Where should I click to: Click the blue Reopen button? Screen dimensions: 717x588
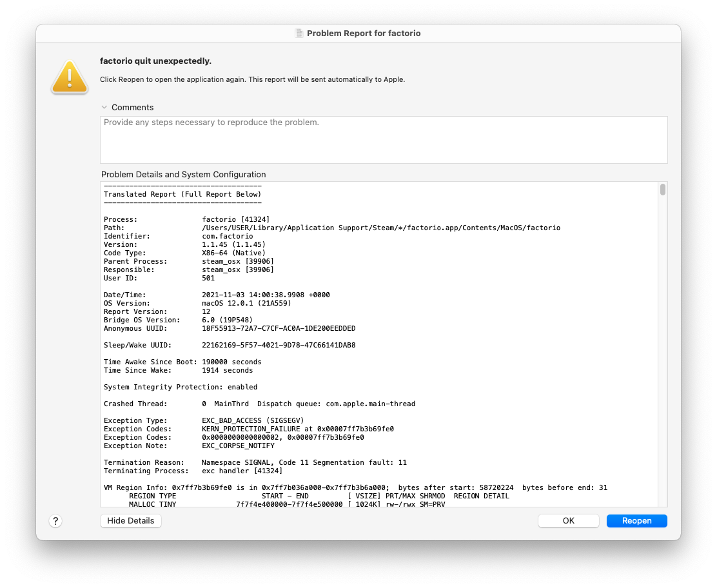click(636, 521)
